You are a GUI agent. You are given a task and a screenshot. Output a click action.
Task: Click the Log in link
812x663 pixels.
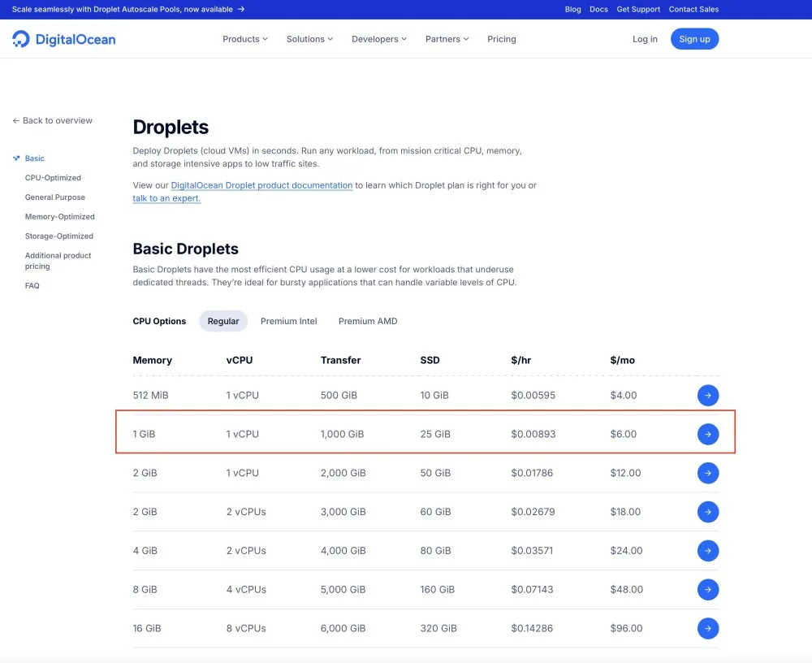coord(645,39)
